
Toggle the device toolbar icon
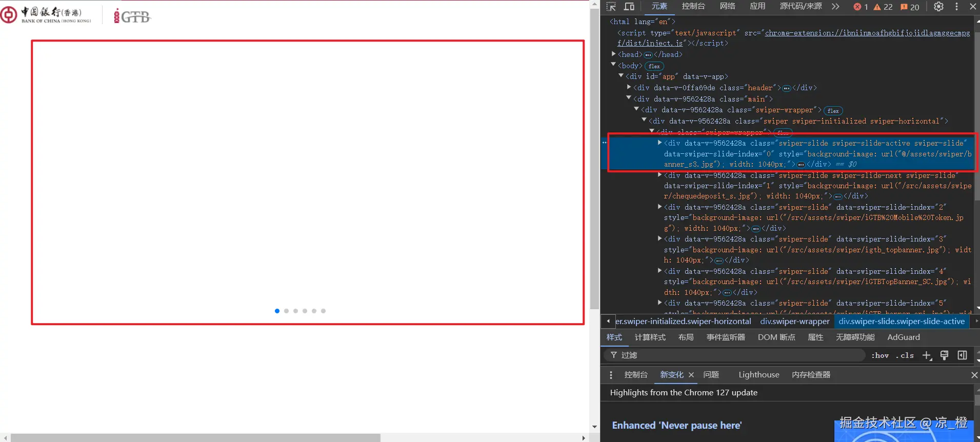click(x=629, y=7)
